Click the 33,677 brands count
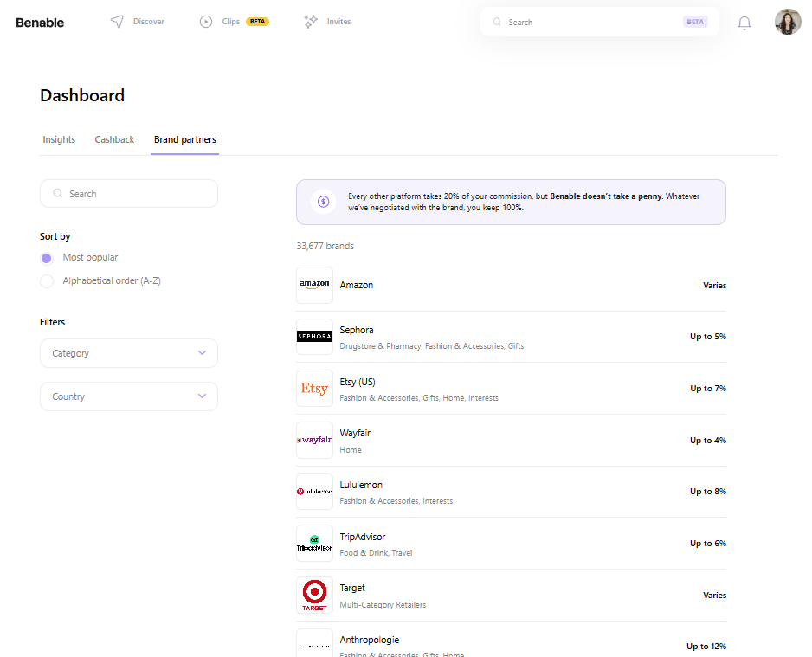This screenshot has height=657, width=812. click(325, 246)
